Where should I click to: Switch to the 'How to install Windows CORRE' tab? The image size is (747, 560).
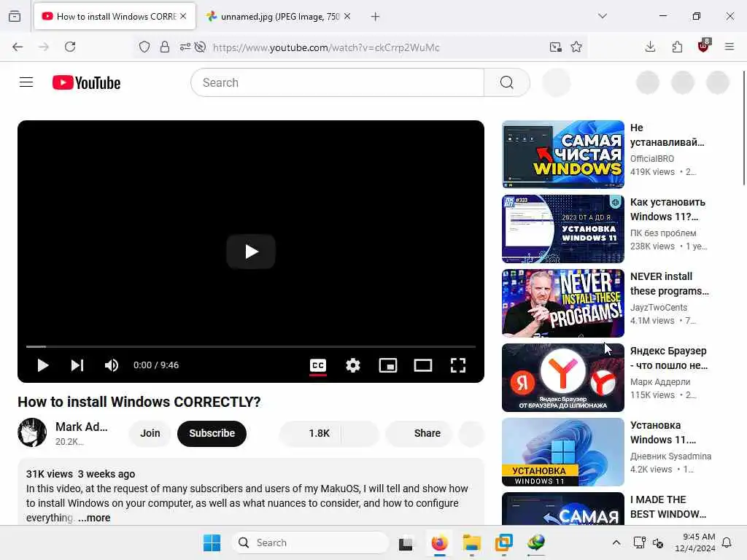tap(115, 17)
